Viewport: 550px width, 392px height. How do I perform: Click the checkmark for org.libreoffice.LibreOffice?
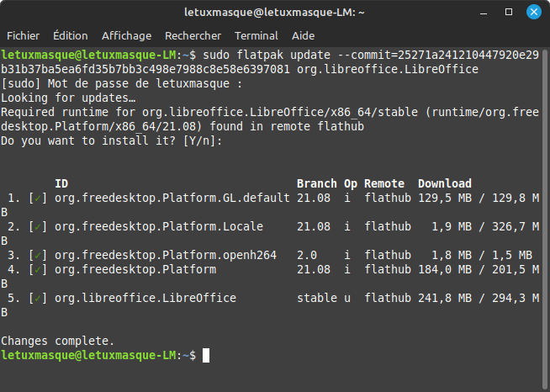(x=38, y=299)
